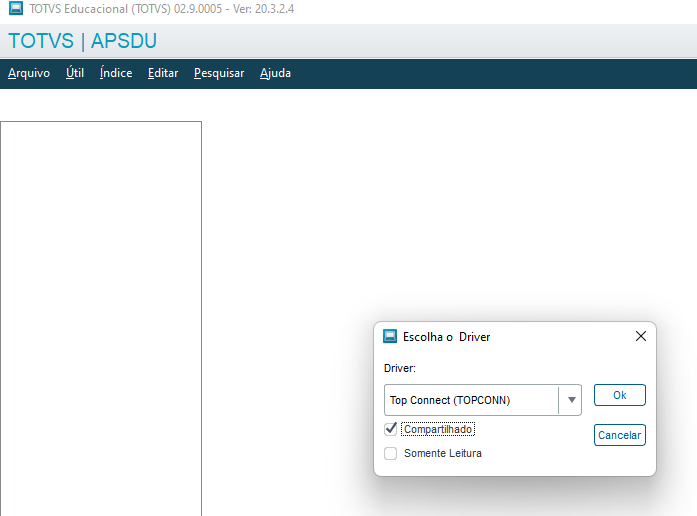Viewport: 697px width, 516px height.
Task: Confirm driver choice with Ok button
Action: [x=619, y=395]
